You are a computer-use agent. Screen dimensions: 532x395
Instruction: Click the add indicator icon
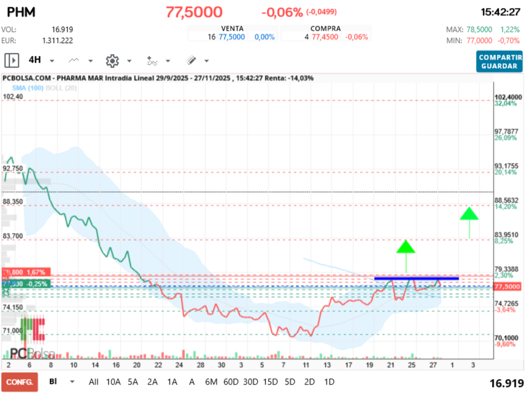152,60
